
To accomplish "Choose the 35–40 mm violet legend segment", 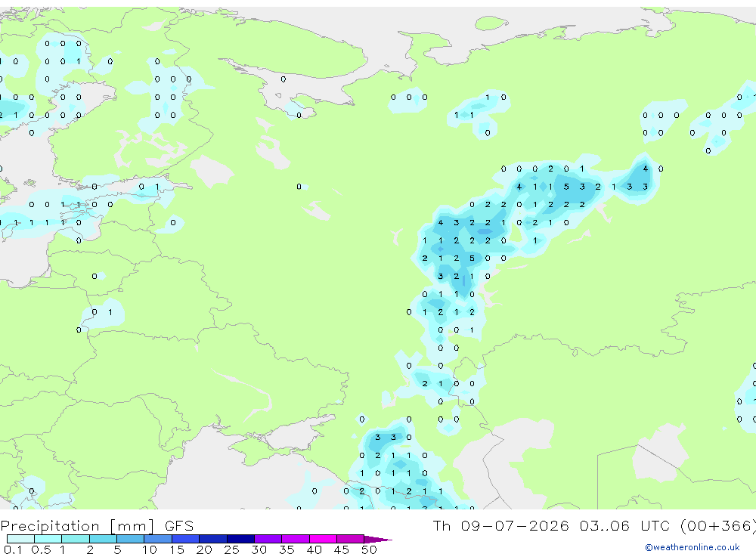I will [296, 539].
